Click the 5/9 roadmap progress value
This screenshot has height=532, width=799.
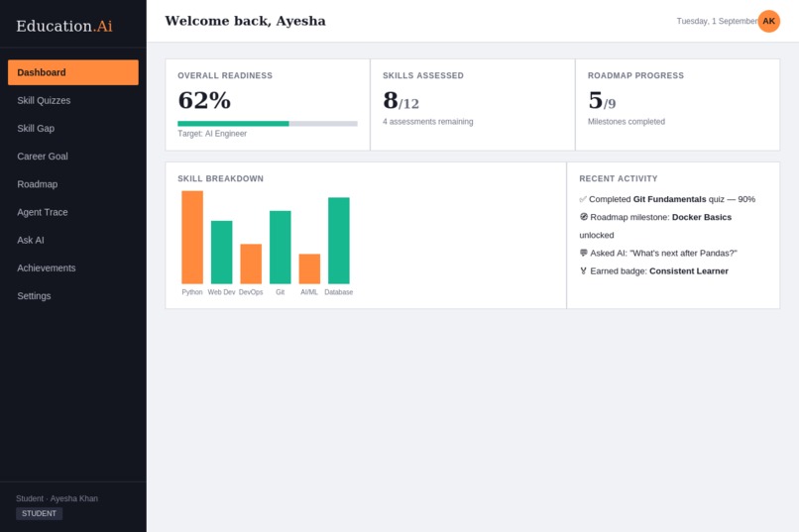[x=602, y=100]
